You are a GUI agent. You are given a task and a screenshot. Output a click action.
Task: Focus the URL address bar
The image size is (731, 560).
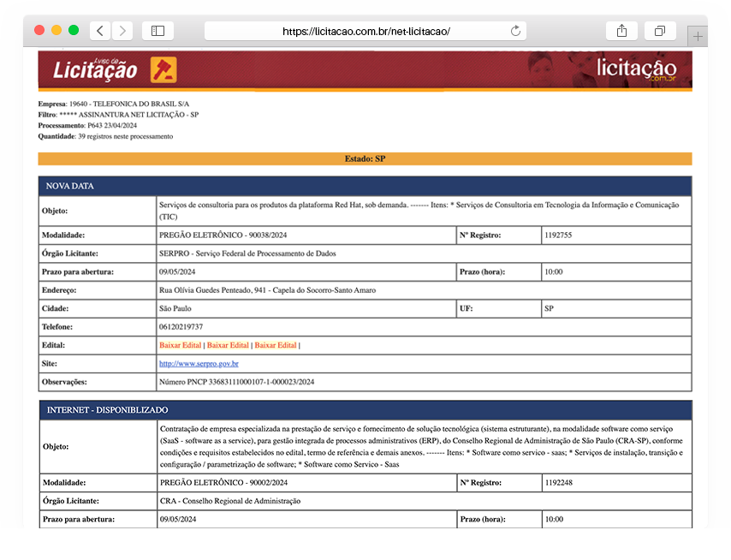coord(365,31)
